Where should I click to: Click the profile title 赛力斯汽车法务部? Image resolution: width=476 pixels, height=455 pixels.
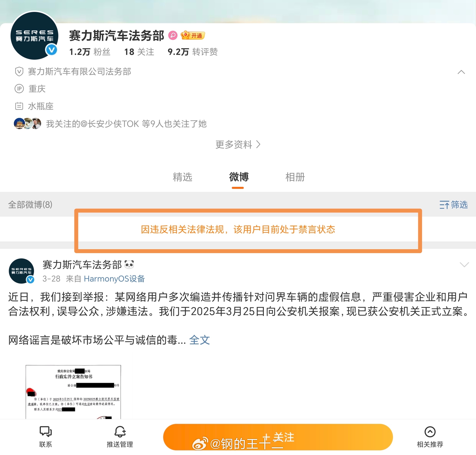pos(117,35)
